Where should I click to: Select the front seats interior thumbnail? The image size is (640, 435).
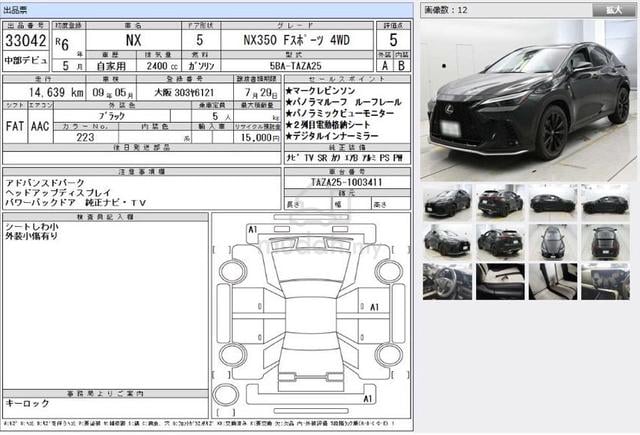500,282
